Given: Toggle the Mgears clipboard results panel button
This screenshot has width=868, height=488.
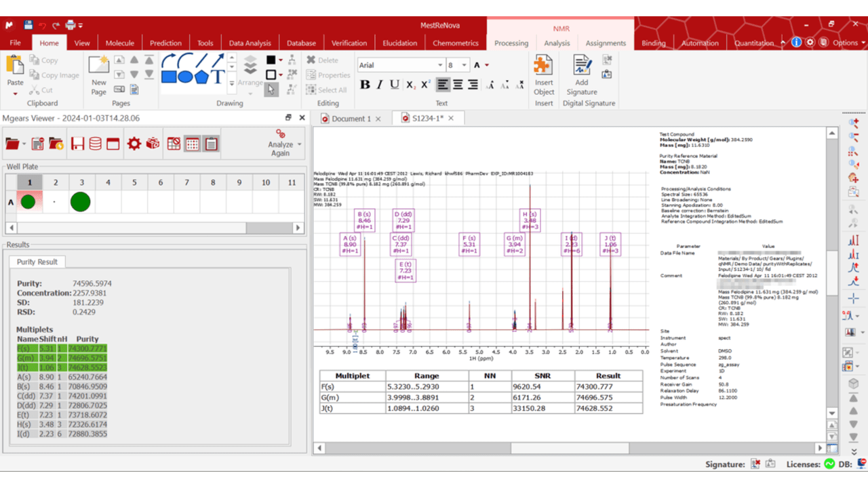Looking at the screenshot, I should click(x=211, y=144).
